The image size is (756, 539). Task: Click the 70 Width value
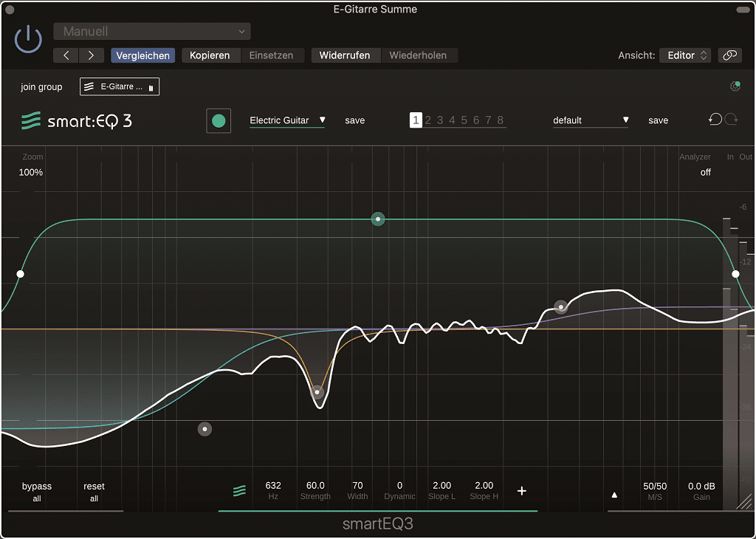[357, 486]
